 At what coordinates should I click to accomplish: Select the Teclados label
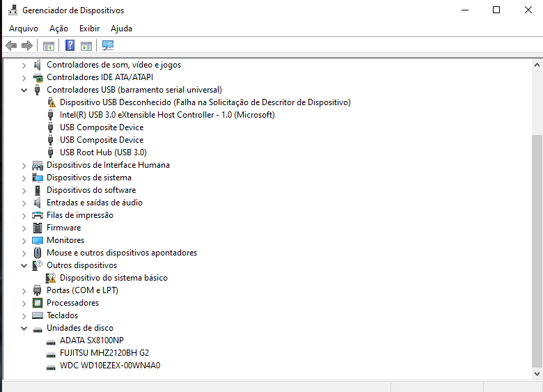point(63,315)
